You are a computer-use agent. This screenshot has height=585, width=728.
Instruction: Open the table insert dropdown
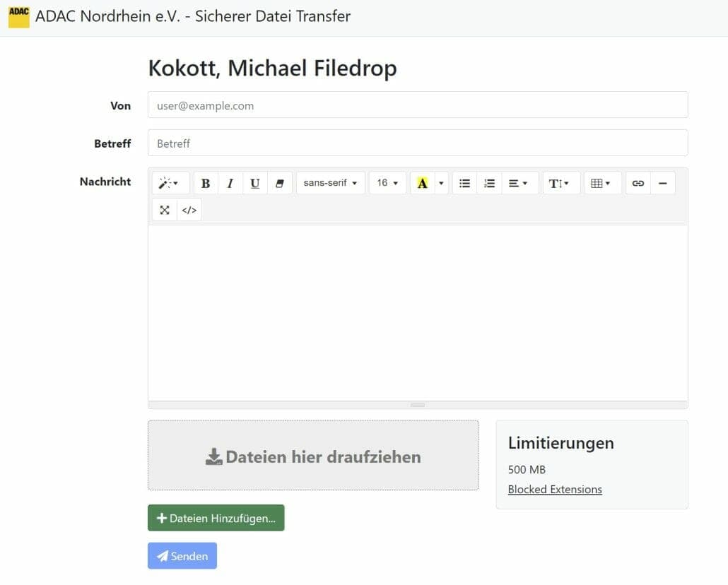(x=603, y=183)
